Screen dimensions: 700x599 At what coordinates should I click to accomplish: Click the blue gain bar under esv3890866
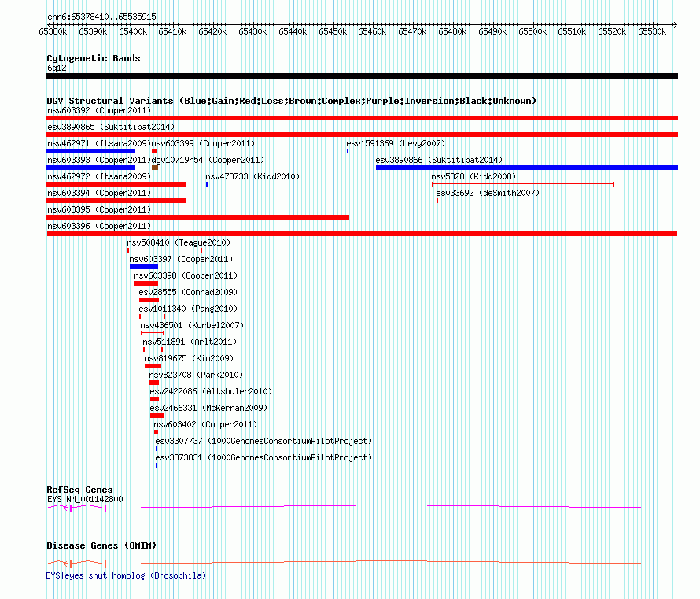tap(527, 168)
